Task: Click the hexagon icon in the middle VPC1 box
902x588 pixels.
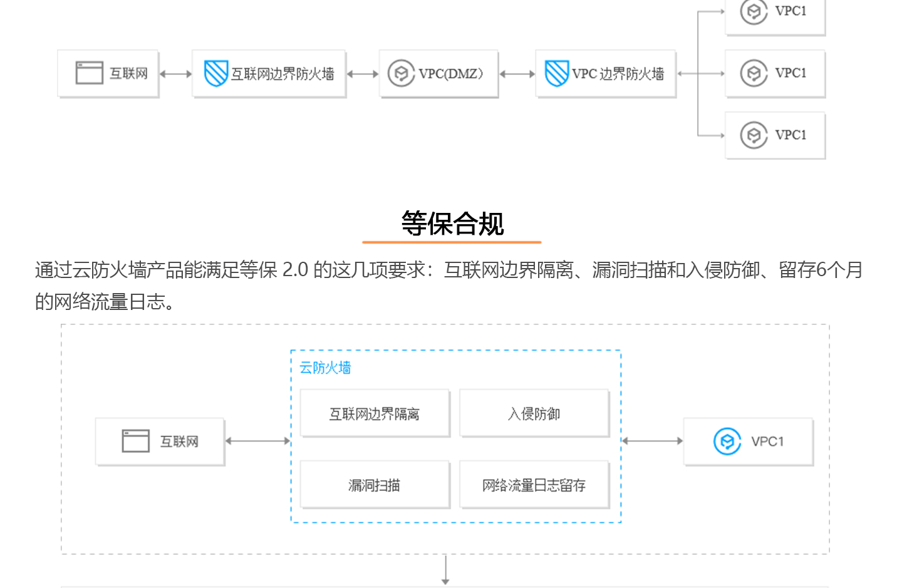Action: click(754, 73)
